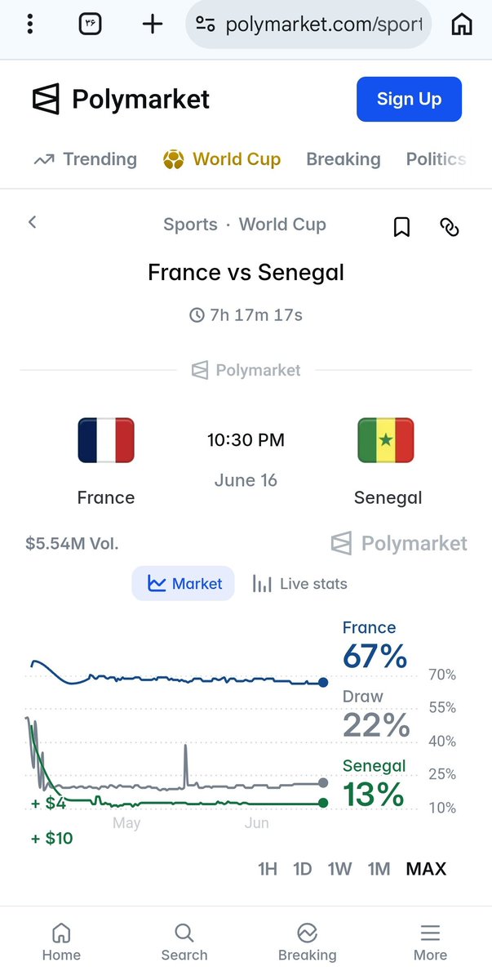Switch to the Market chart view
Screen dimensions: 492x980
pyautogui.click(x=184, y=584)
